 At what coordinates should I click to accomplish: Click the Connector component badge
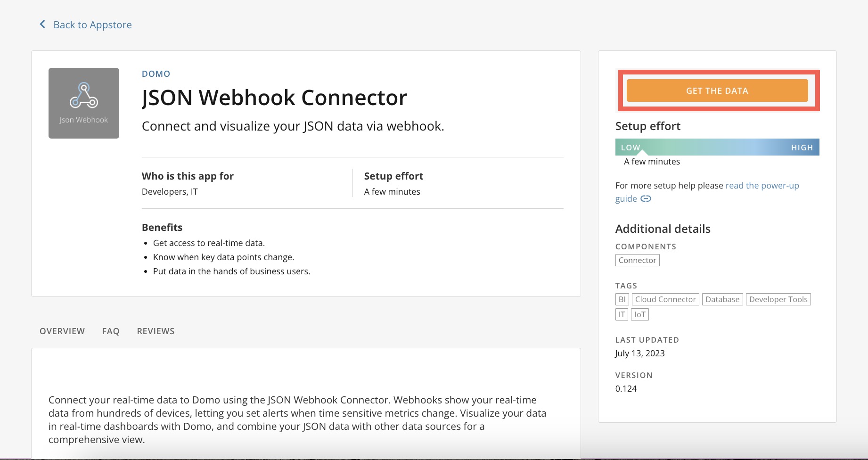coord(637,260)
